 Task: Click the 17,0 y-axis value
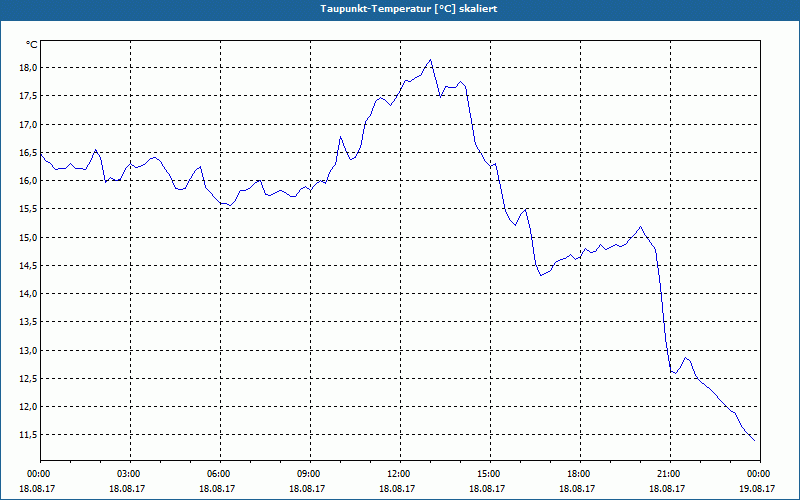point(30,124)
